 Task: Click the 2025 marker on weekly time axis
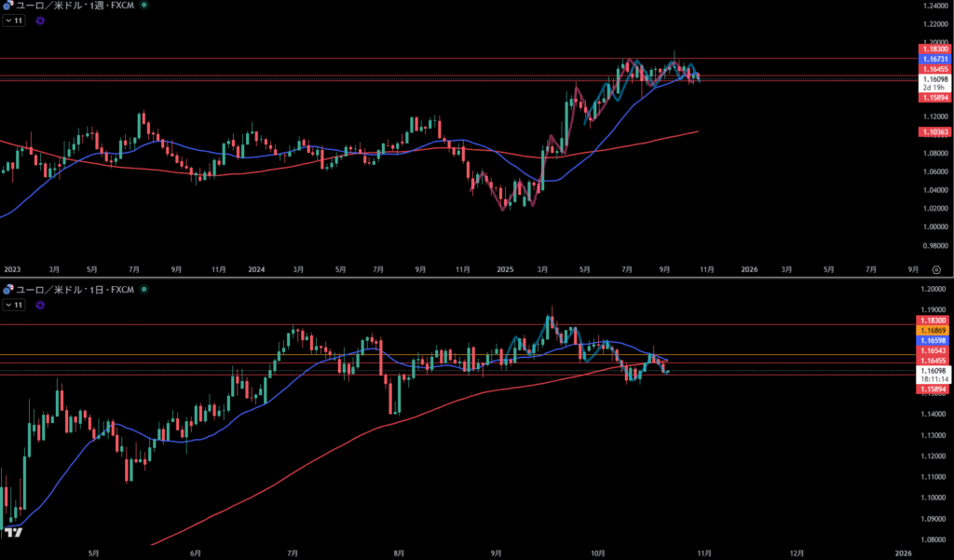point(503,268)
